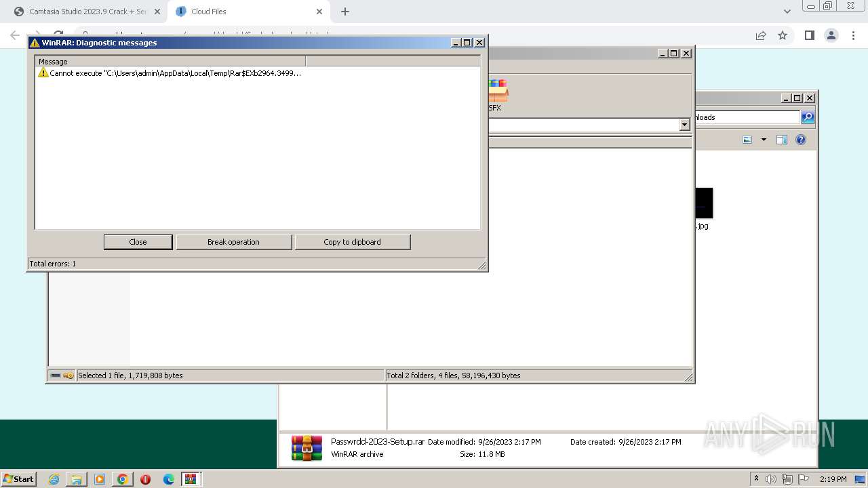Viewport: 868px width, 488px height.
Task: Open WinRAR taskbar icon
Action: [x=191, y=479]
